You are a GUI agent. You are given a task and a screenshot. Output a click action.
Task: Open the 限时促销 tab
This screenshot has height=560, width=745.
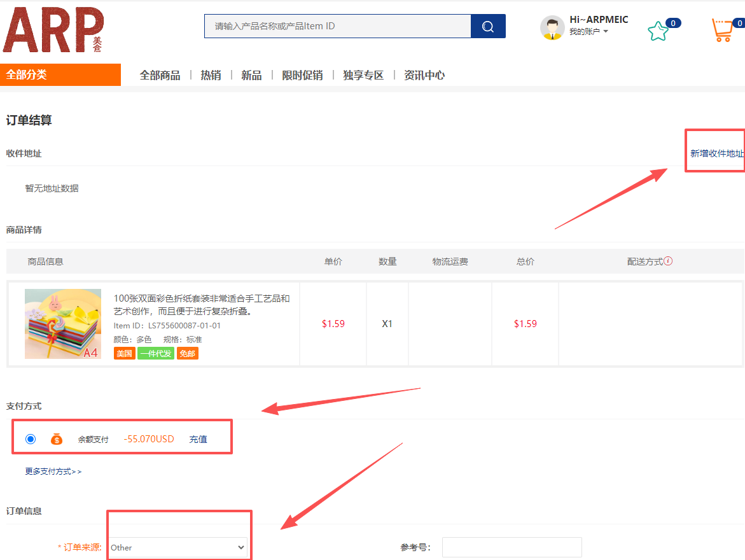click(x=302, y=75)
